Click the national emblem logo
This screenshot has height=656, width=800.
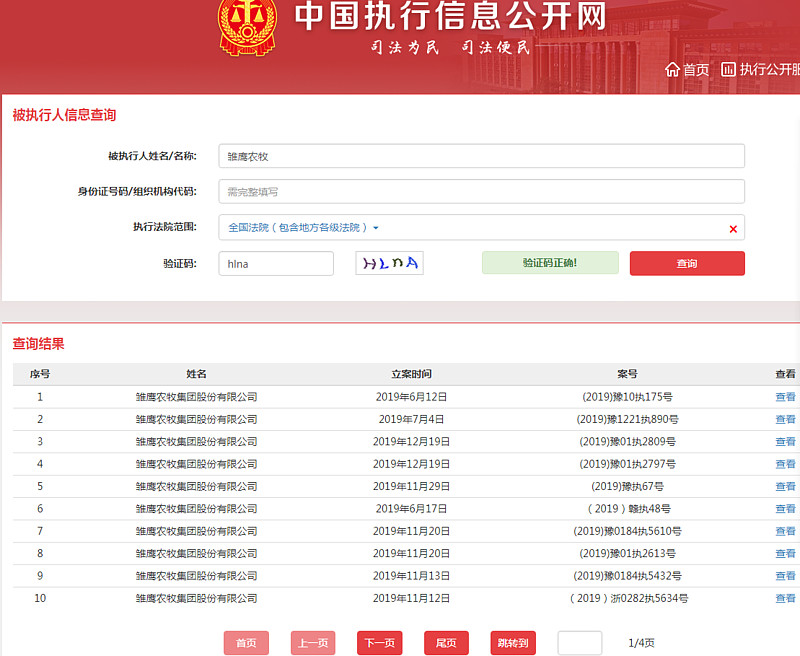[x=247, y=27]
